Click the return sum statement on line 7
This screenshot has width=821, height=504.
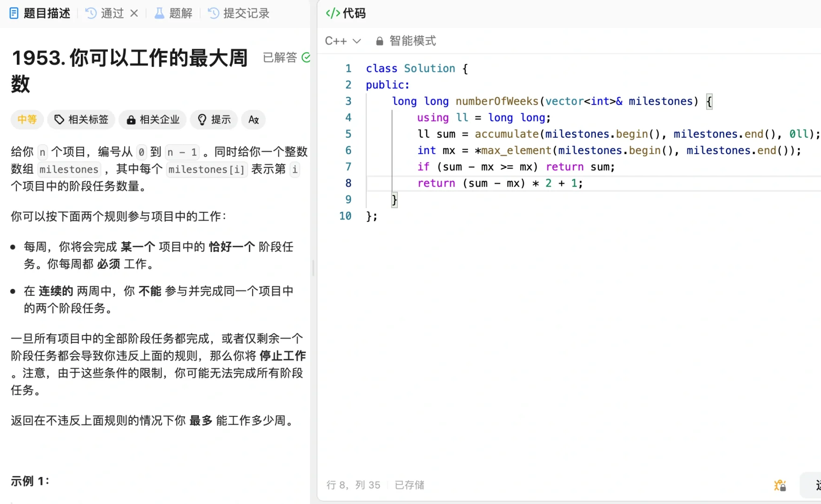pyautogui.click(x=580, y=167)
